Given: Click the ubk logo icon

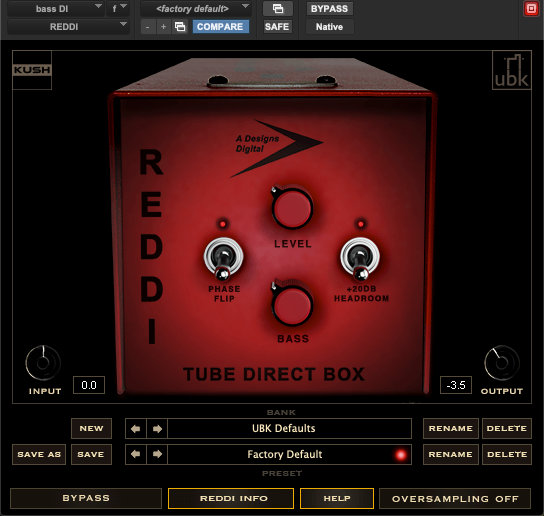Looking at the screenshot, I should [x=511, y=70].
